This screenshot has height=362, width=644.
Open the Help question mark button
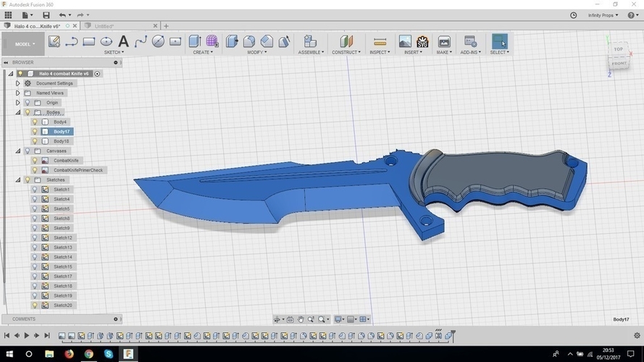tap(631, 15)
